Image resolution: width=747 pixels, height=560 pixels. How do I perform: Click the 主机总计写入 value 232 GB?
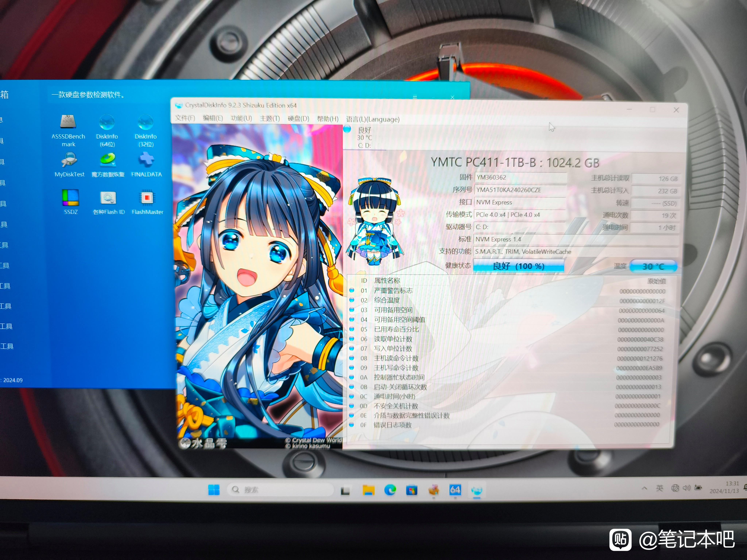[x=655, y=191]
